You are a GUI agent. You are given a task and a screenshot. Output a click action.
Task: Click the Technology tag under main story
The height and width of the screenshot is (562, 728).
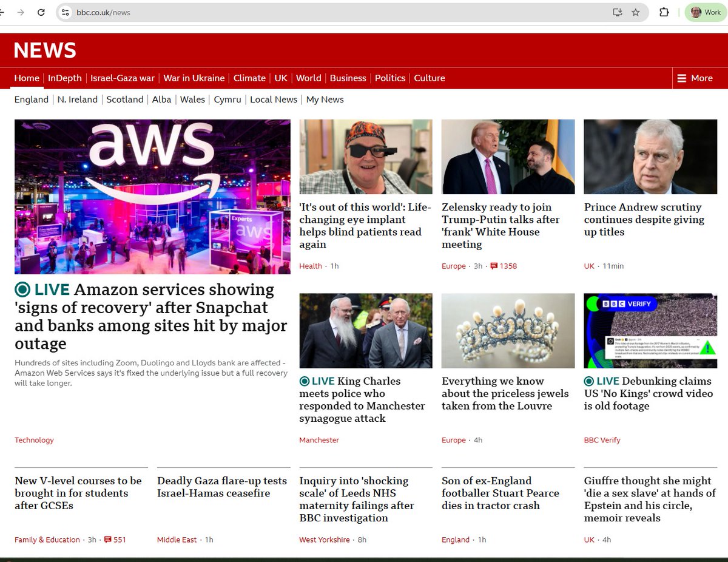click(34, 440)
